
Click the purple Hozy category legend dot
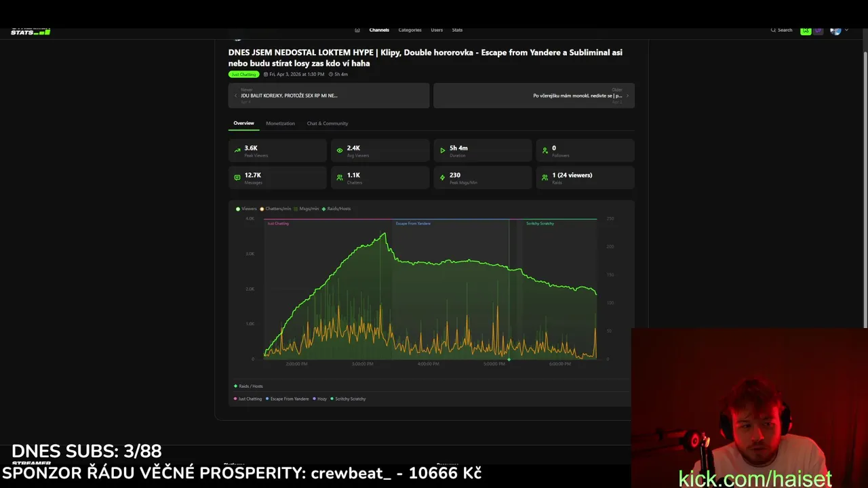click(315, 399)
